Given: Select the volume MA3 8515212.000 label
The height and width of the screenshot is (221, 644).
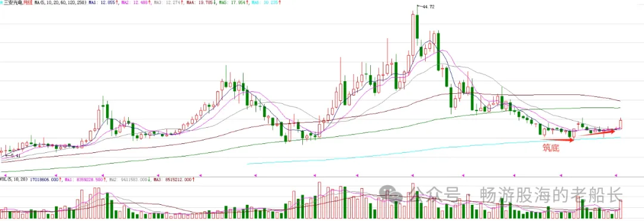Looking at the screenshot, I should (x=174, y=179).
